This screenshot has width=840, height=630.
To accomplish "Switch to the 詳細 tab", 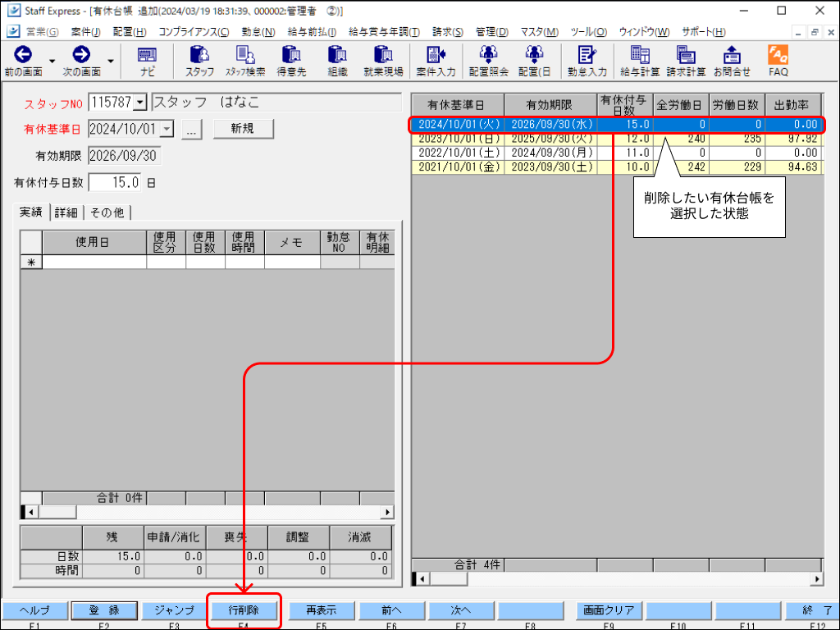I will pos(66,212).
